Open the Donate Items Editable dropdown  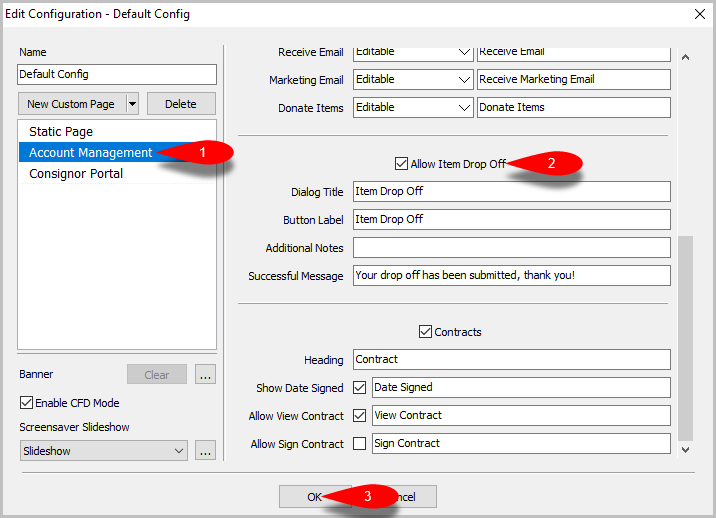click(413, 107)
